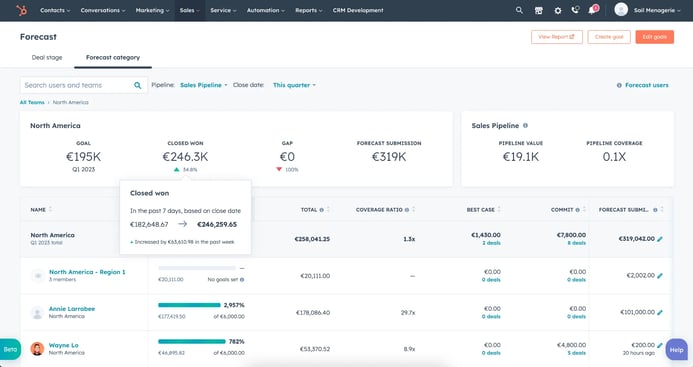Click the €246.3K Closed Won value
This screenshot has height=367, width=693.
[185, 157]
